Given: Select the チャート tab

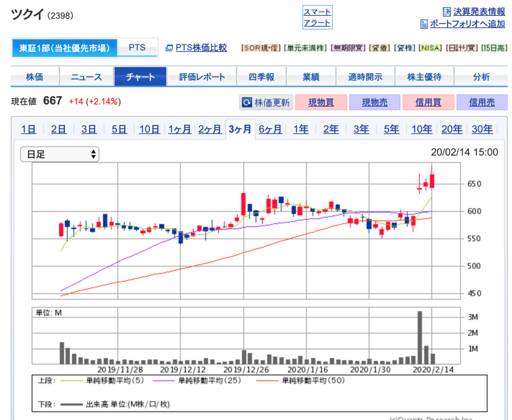Looking at the screenshot, I should (140, 77).
